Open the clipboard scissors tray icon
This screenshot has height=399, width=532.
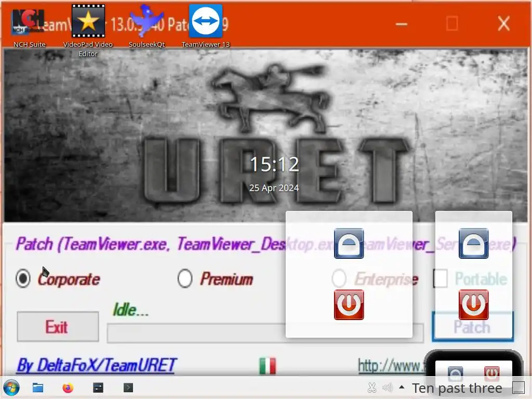(372, 388)
